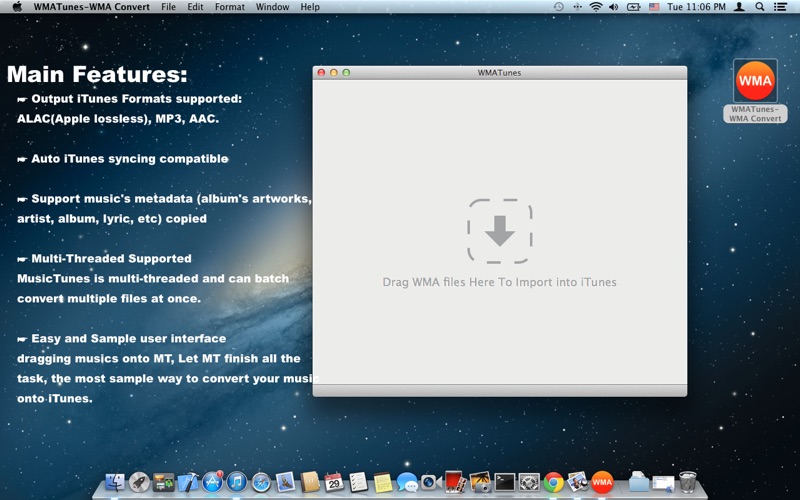Open the US flag input menu

654,7
